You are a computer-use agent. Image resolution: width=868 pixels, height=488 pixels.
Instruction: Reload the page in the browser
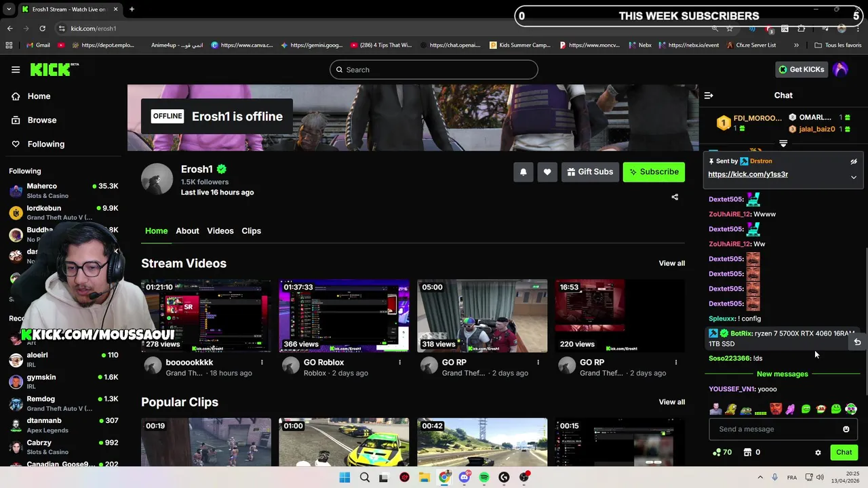42,28
